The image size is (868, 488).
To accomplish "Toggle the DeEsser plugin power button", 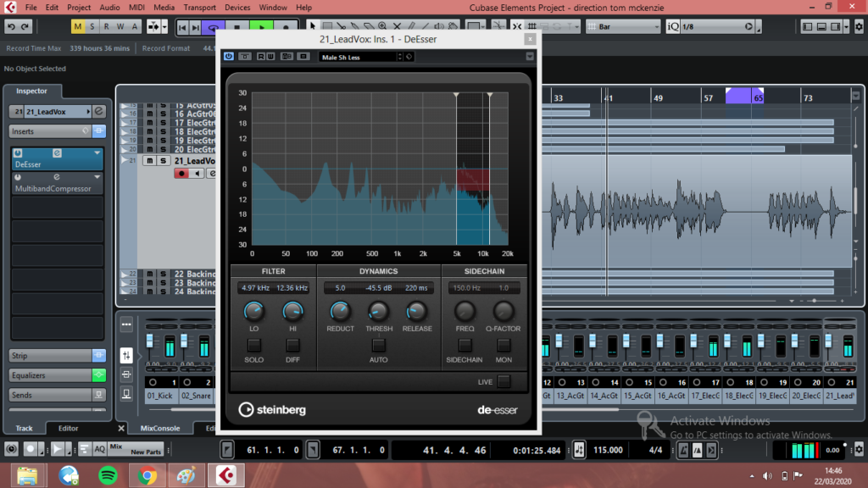I will click(229, 57).
